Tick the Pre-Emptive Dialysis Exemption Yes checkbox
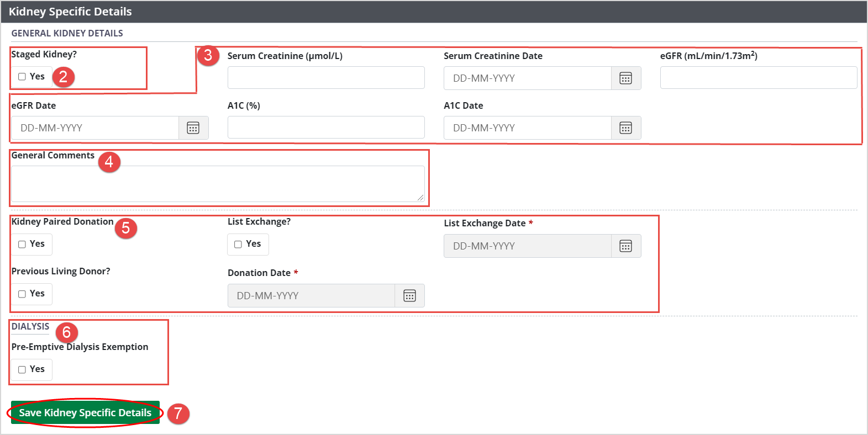 (x=22, y=369)
